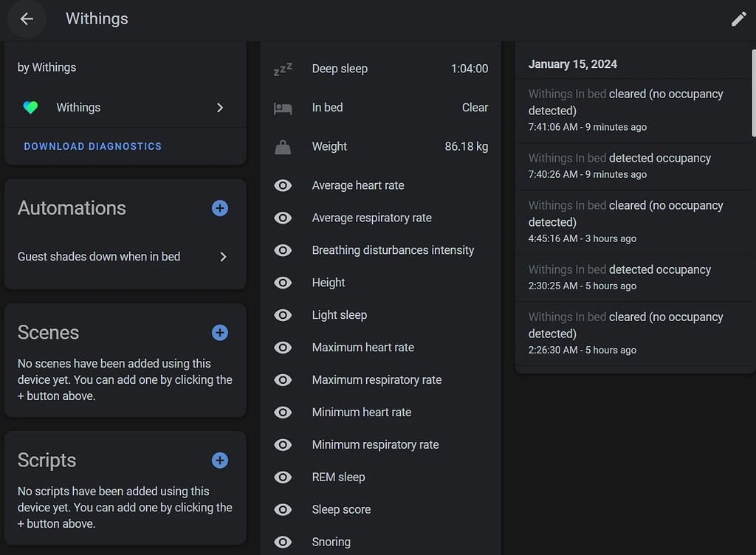
Task: Add a new automation with the plus icon
Action: pyautogui.click(x=219, y=208)
